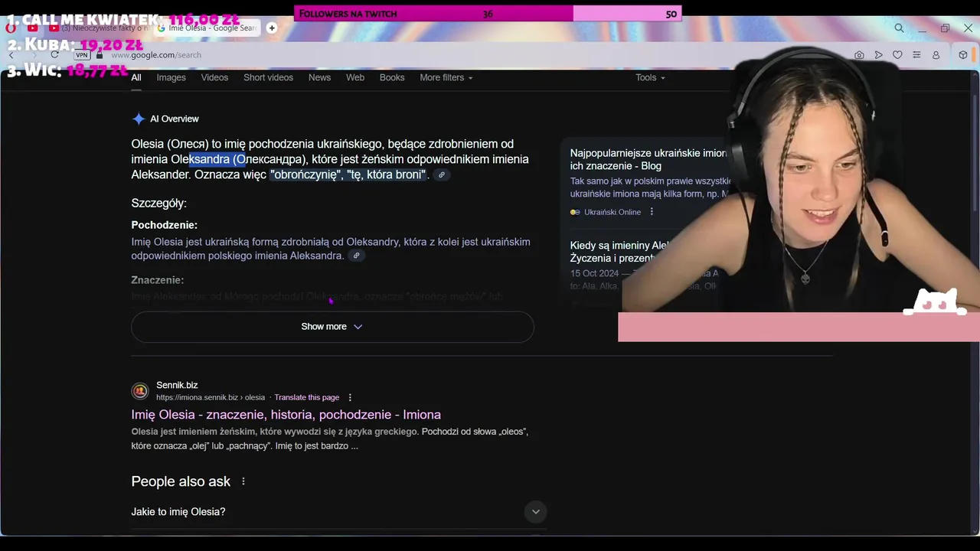This screenshot has width=980, height=551.
Task: Expand AI Overview with Show more
Action: point(332,327)
